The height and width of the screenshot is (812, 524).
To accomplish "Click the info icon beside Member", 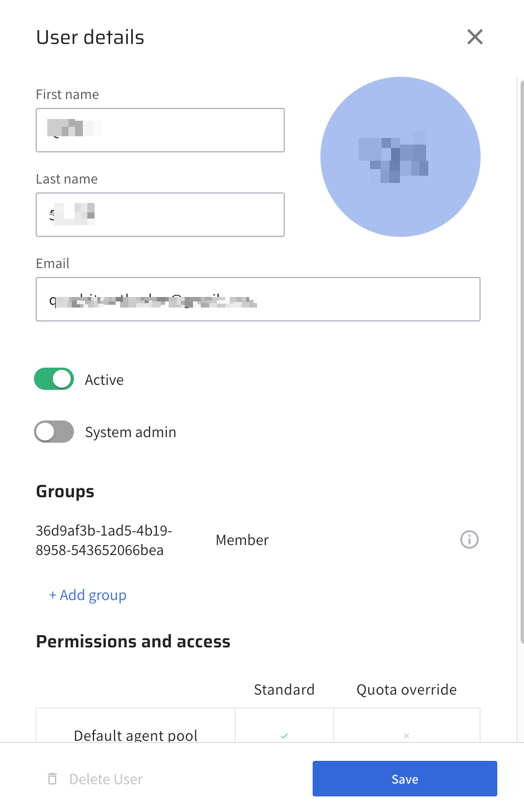I will click(x=469, y=539).
